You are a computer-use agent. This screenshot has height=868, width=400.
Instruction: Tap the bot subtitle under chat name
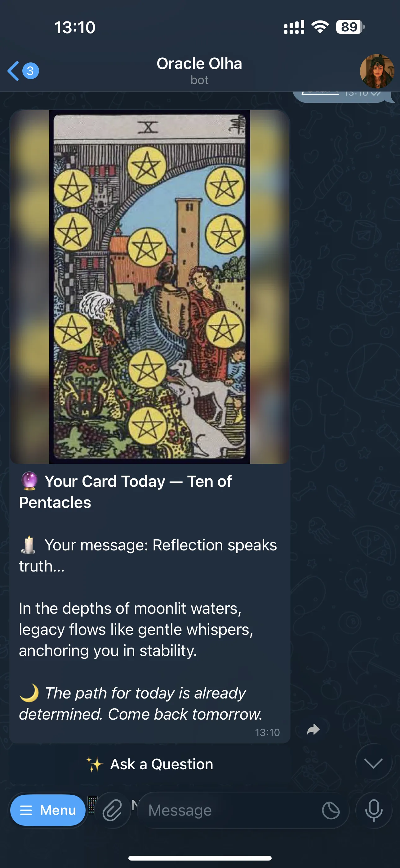coord(199,80)
